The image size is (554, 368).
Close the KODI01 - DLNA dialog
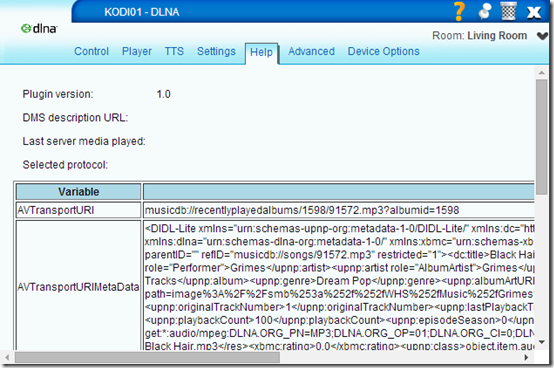[x=534, y=12]
